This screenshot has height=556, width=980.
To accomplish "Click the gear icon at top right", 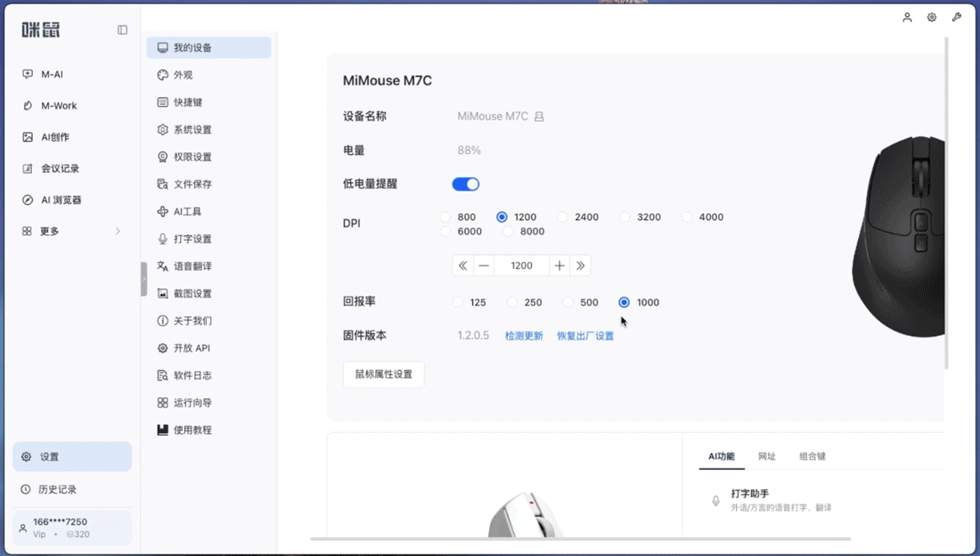I will [932, 18].
